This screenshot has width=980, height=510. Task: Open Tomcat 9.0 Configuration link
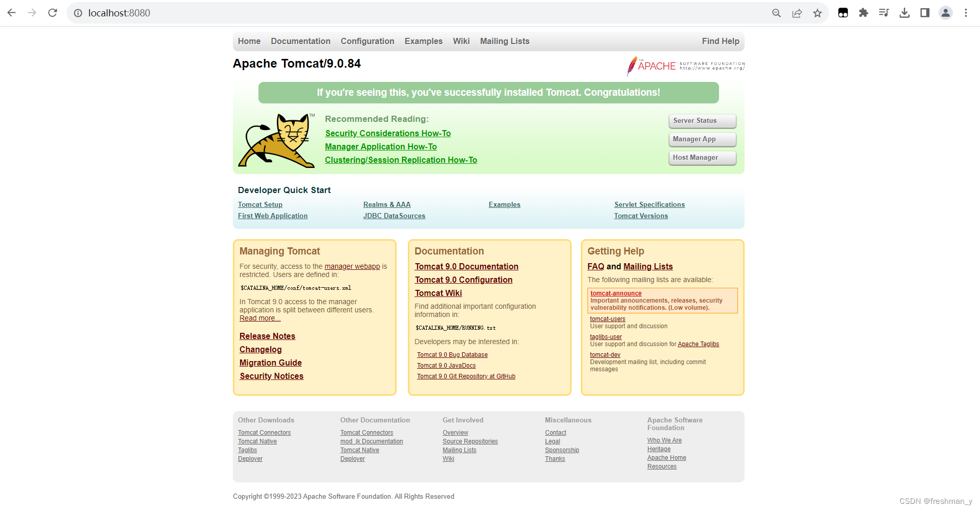[463, 280]
